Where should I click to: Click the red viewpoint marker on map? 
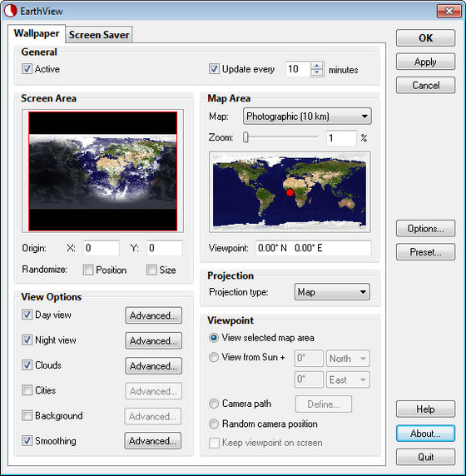[290, 192]
